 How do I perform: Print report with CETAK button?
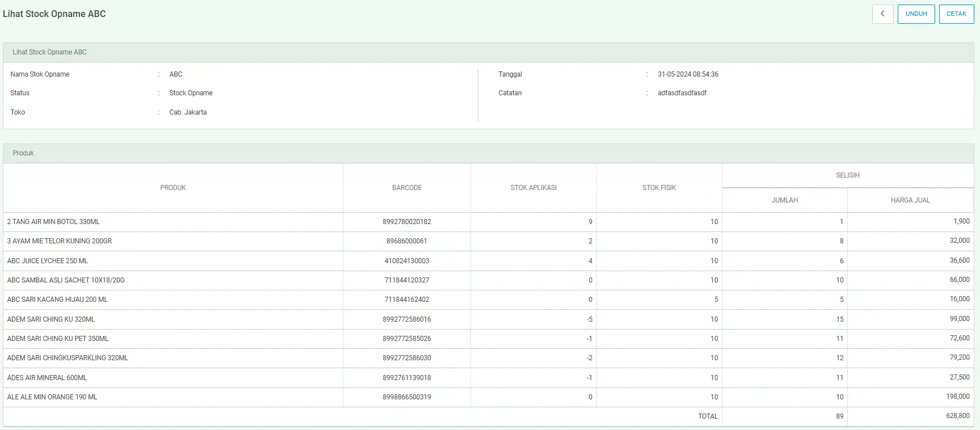pos(956,14)
